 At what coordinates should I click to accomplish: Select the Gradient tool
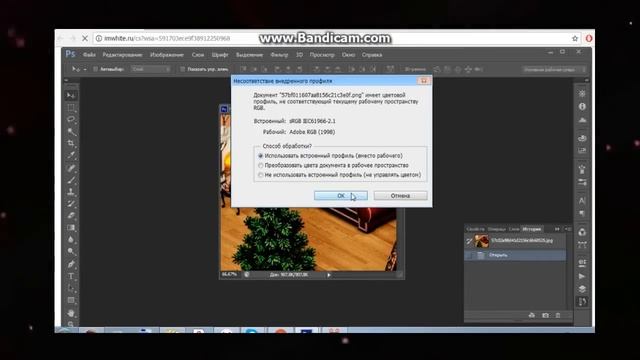(x=71, y=227)
